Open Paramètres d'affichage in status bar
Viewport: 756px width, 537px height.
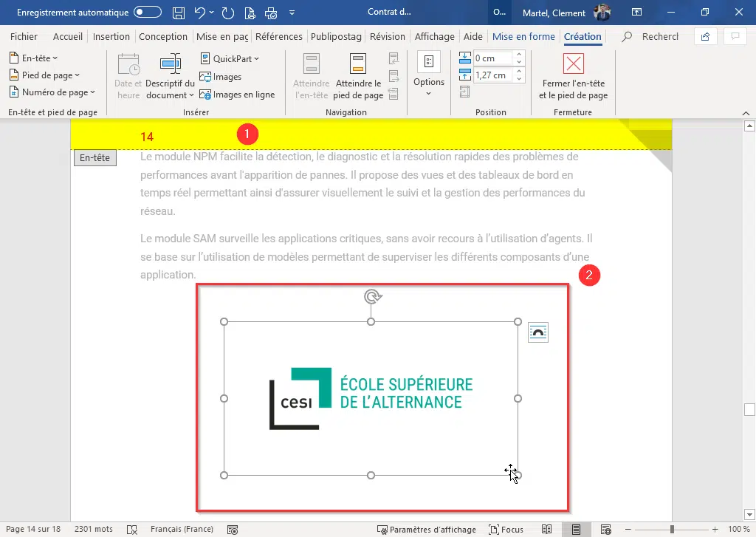427,530
